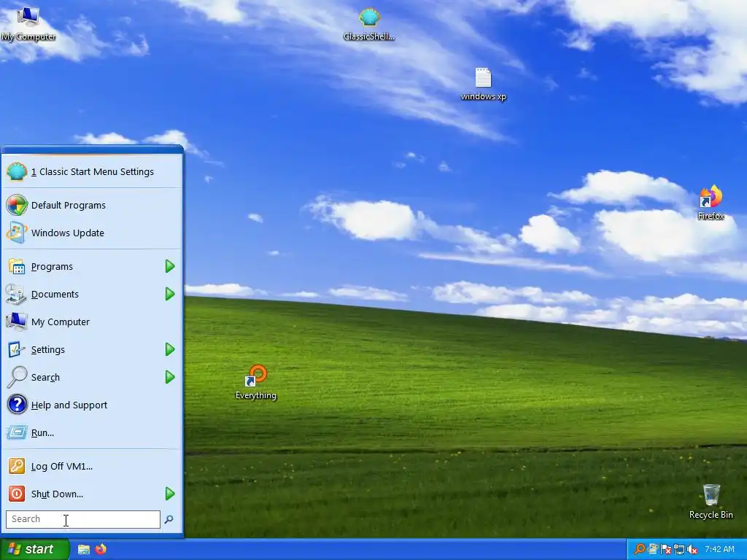Open the Run... dialog entry

pyautogui.click(x=92, y=432)
